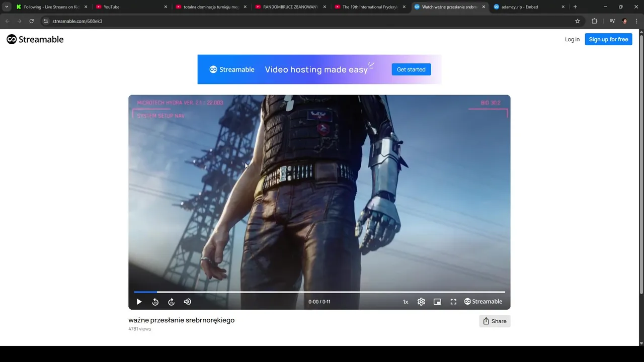Close the YouTube tab
The image size is (644, 362).
point(166,7)
